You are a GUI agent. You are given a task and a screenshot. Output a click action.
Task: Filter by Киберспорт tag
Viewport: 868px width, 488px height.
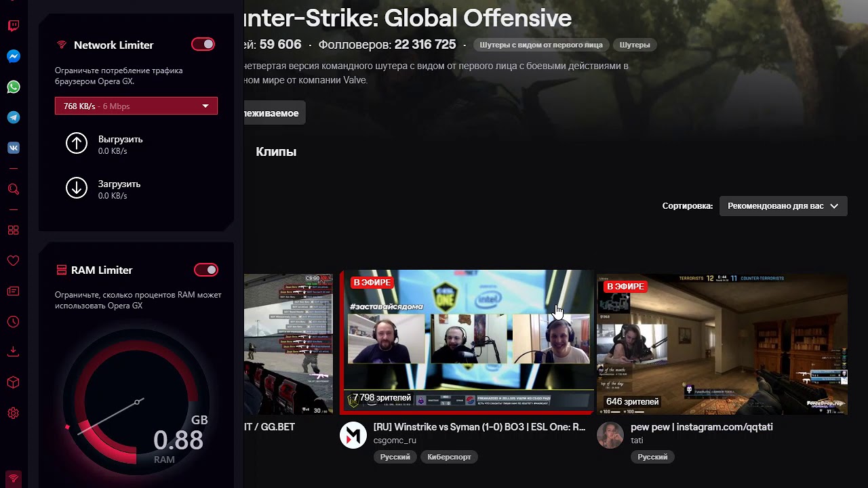click(449, 457)
